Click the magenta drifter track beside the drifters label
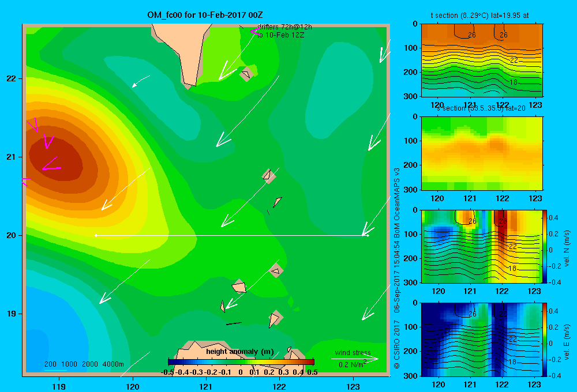This screenshot has height=392, width=577. point(254,32)
